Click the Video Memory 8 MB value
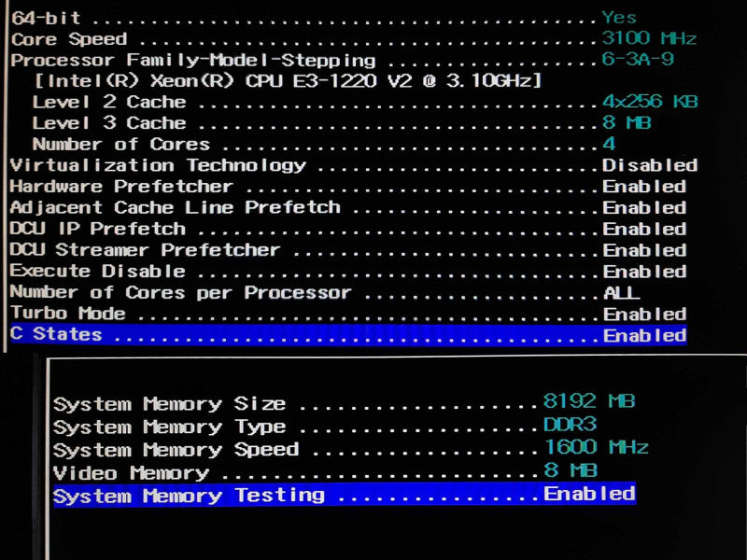Screen dimensions: 747x560 pos(571,470)
